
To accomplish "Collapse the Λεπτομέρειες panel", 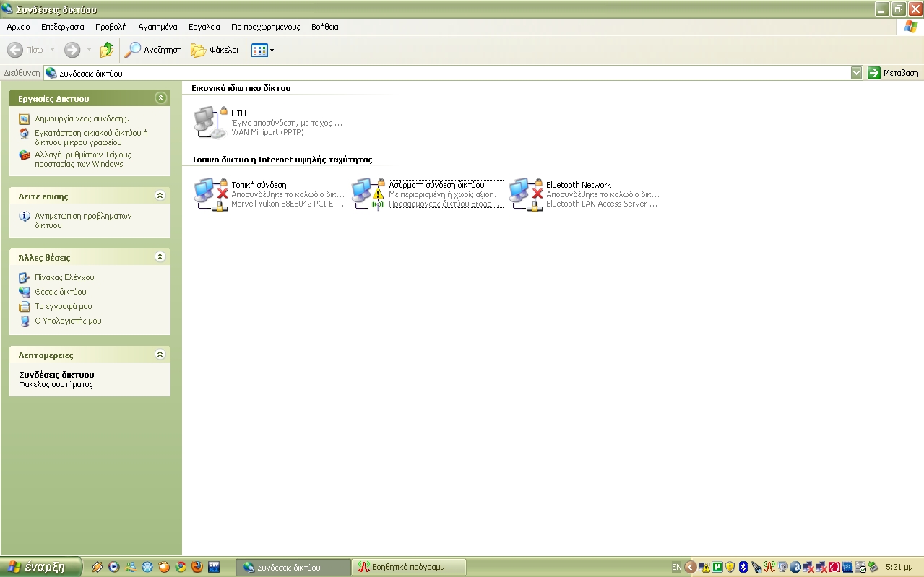I will (x=160, y=355).
